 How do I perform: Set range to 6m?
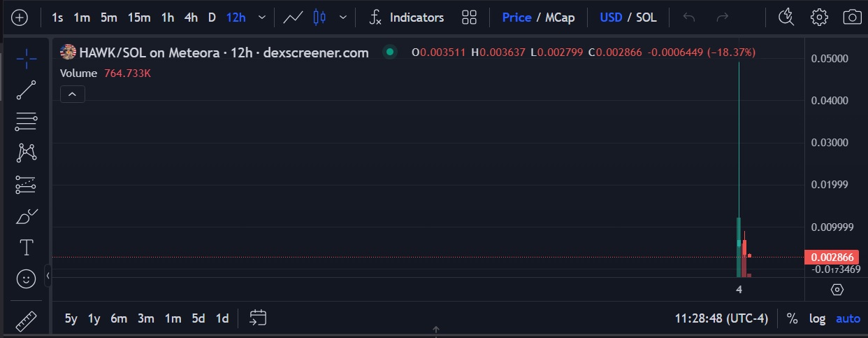click(x=119, y=318)
